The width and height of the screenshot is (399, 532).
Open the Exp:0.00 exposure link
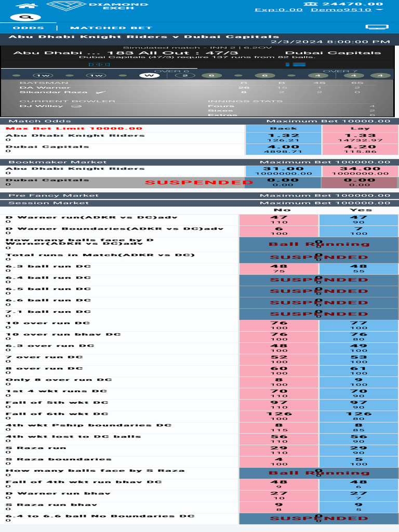(278, 9)
